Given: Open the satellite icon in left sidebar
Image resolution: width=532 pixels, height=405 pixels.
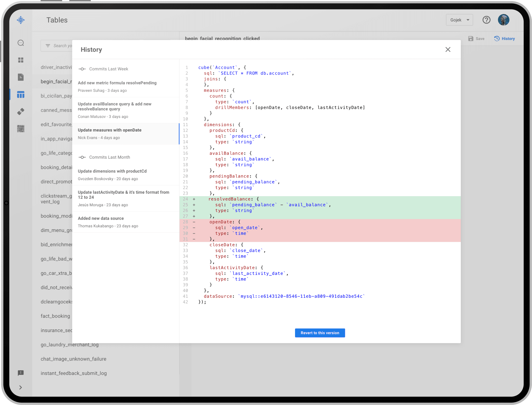Looking at the screenshot, I should [x=21, y=111].
